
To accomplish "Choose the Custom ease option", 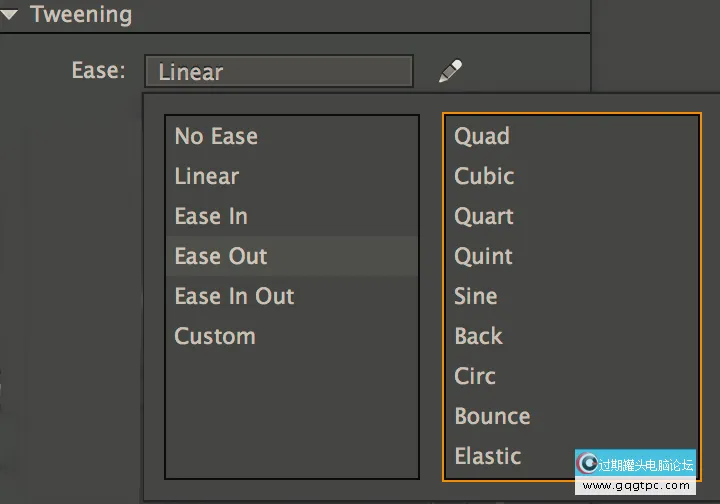I will [x=215, y=336].
